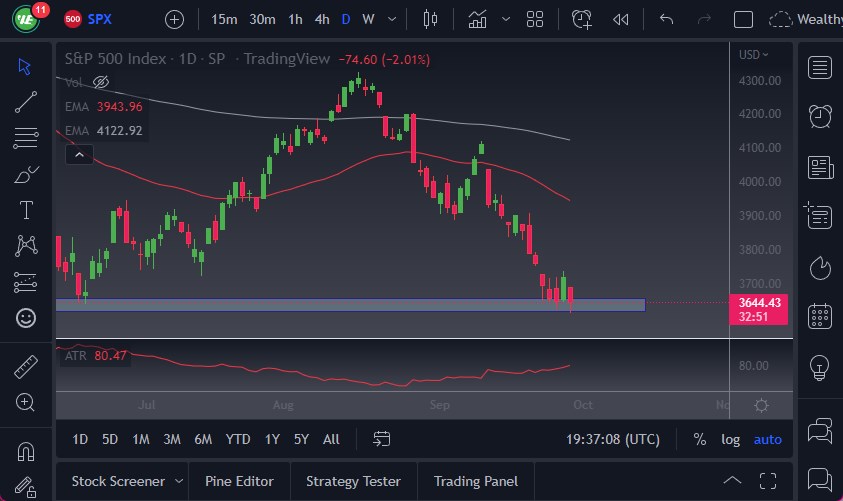Image resolution: width=843 pixels, height=501 pixels.
Task: Switch to the Strategy Tester tab
Action: (x=353, y=481)
